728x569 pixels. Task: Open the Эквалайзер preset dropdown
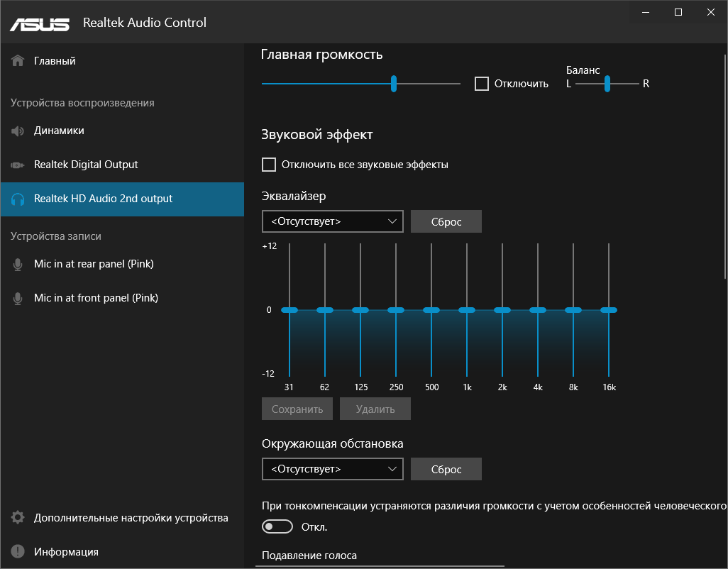pyautogui.click(x=332, y=221)
